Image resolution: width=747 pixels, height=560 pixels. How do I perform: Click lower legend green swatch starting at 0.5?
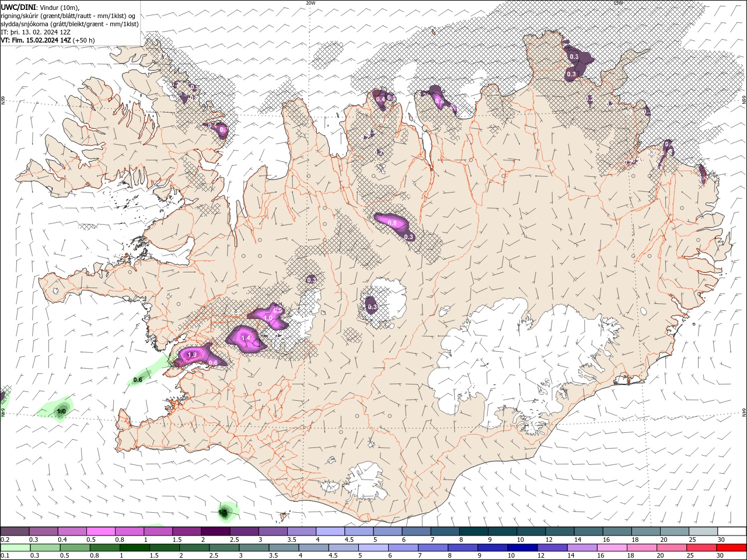[75, 548]
